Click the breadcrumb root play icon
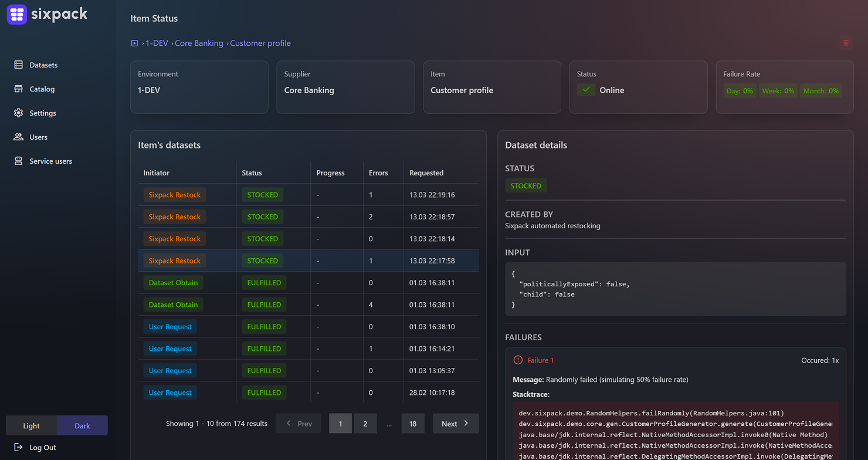The height and width of the screenshot is (460, 868). click(x=134, y=43)
